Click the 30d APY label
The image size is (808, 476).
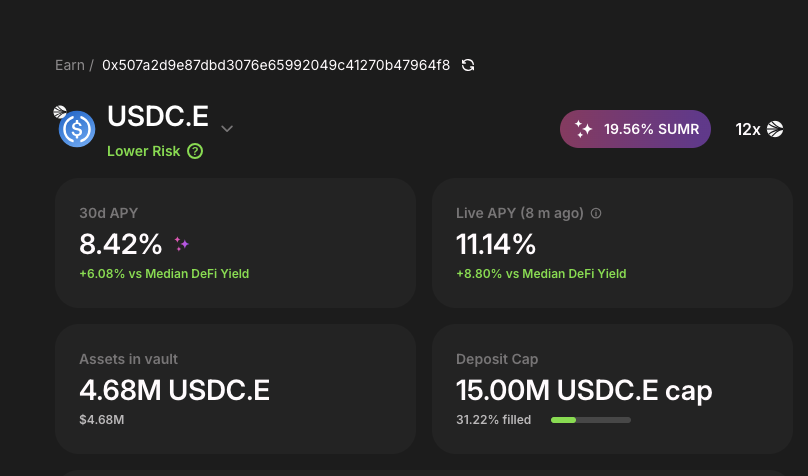tap(109, 213)
